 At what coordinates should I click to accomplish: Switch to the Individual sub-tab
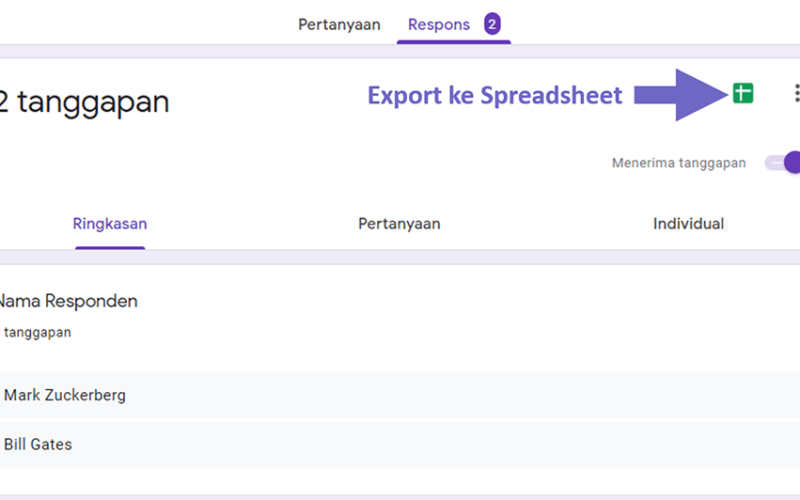click(688, 223)
